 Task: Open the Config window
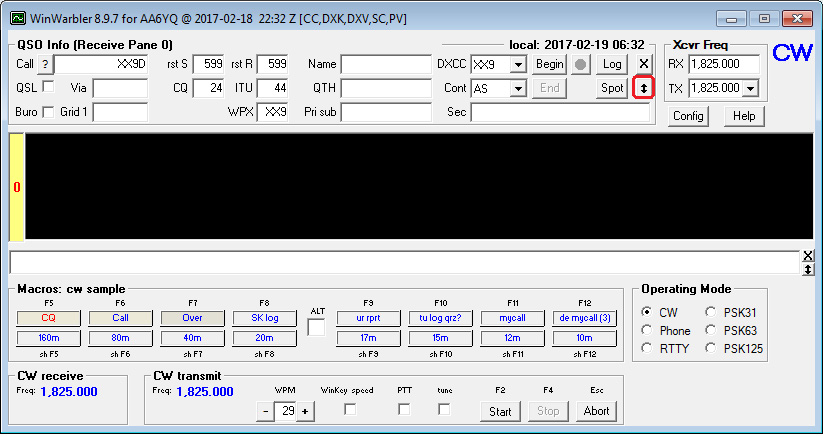point(688,116)
